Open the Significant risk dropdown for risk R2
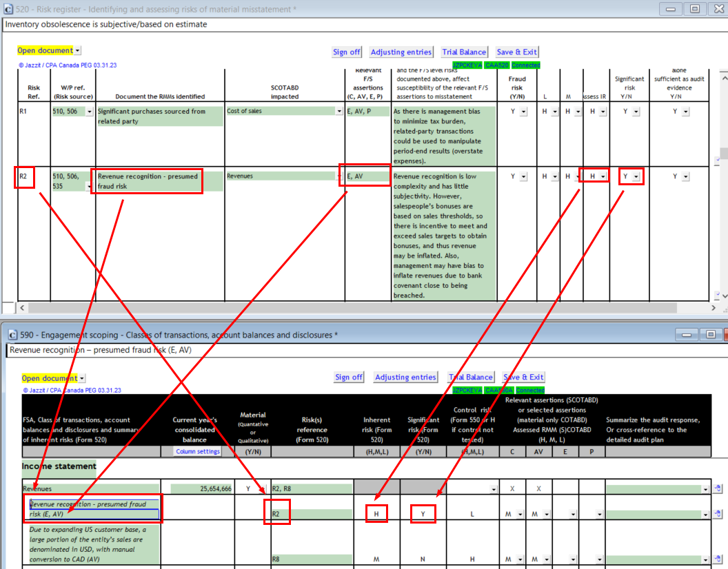 (636, 177)
